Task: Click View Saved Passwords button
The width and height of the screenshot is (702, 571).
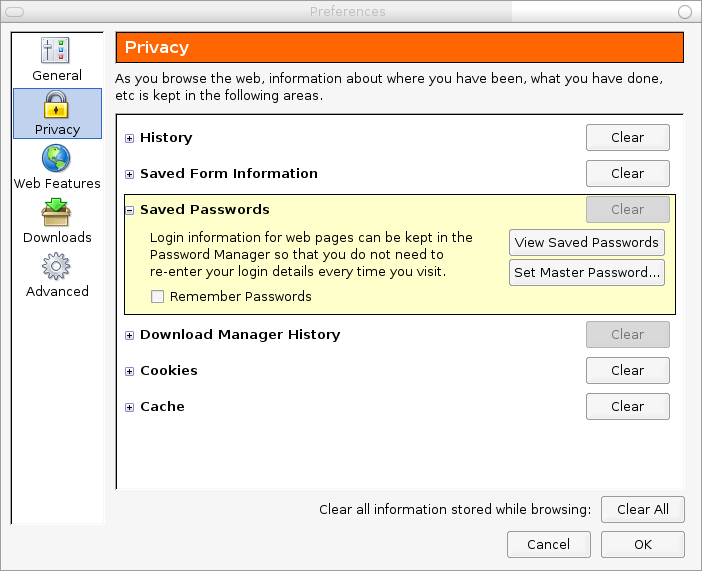Action: 586,243
